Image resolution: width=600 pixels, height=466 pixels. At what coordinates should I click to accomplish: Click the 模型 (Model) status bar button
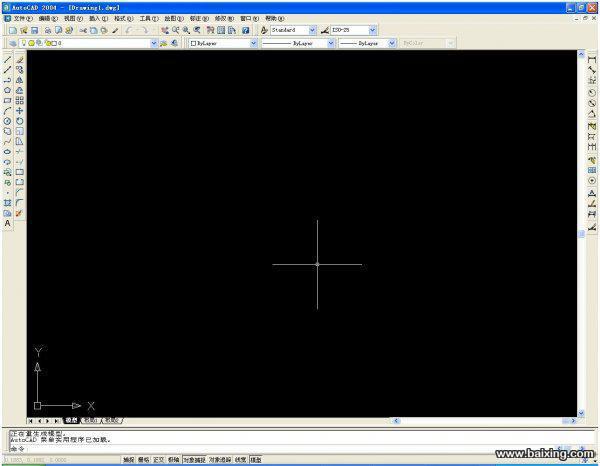(256, 460)
